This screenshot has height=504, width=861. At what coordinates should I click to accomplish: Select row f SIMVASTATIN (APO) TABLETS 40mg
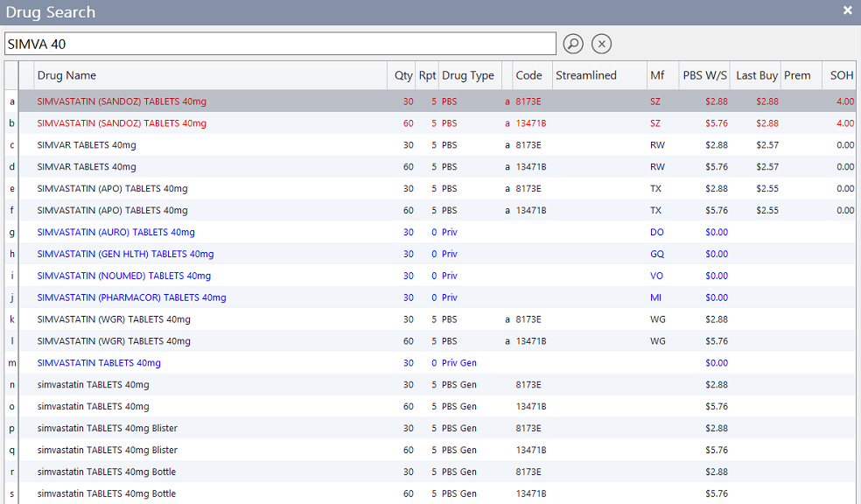point(430,210)
